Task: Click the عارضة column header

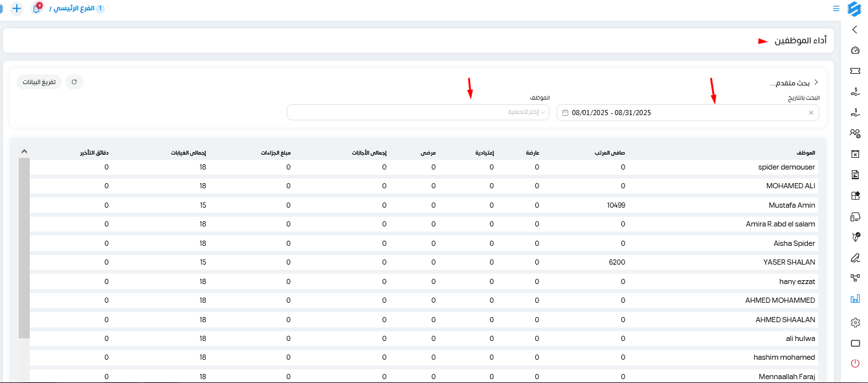Action: (x=532, y=152)
